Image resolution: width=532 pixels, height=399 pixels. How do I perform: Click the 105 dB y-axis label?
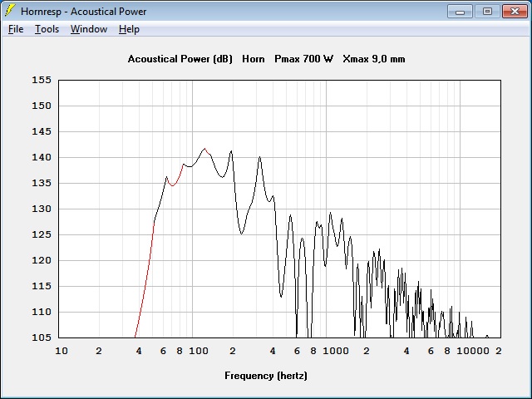point(42,337)
